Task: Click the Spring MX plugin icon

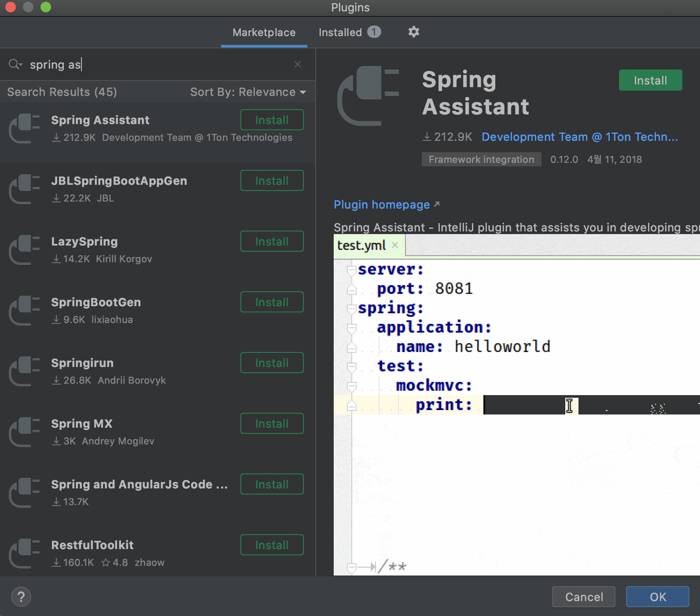Action: [25, 432]
